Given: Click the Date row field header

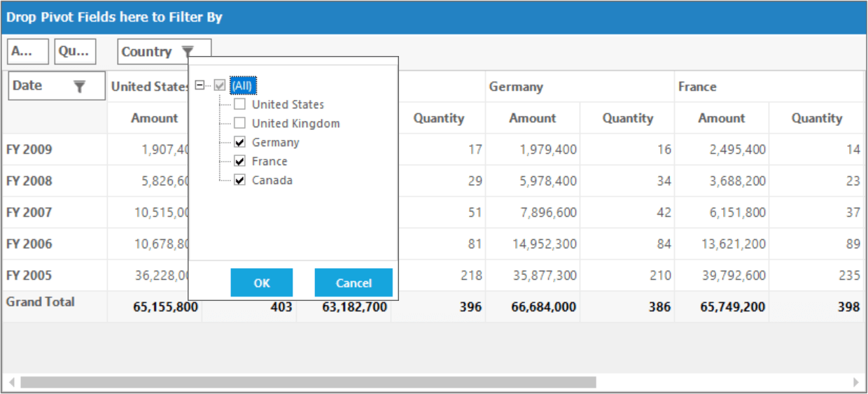Looking at the screenshot, I should [57, 86].
